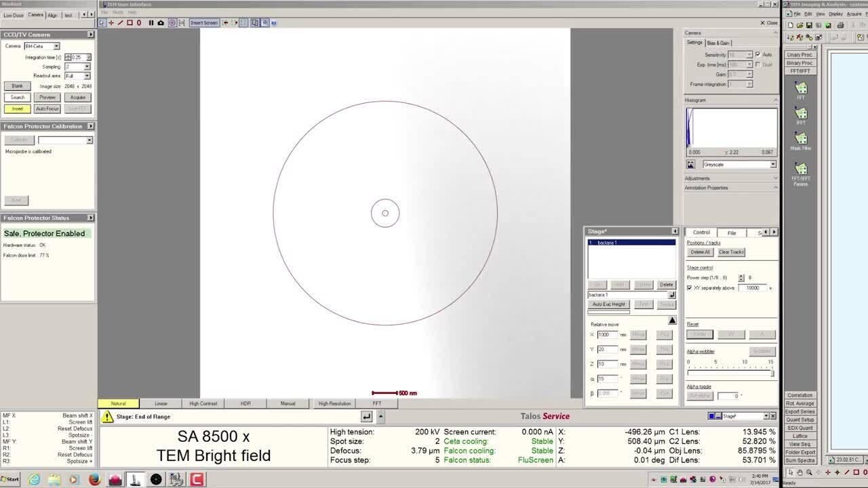Screen dimensions: 868x488
Task: Toggle the Auto sensitivity checkbox
Action: tap(757, 54)
